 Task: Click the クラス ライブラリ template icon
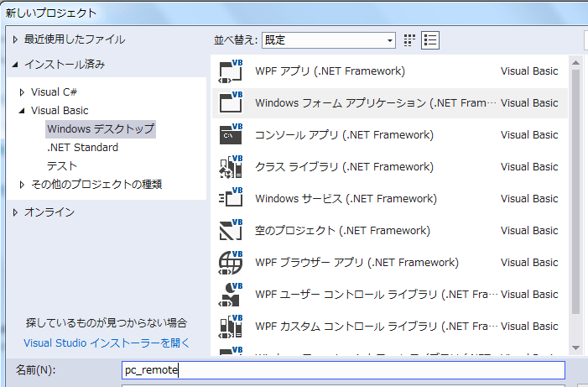point(231,167)
